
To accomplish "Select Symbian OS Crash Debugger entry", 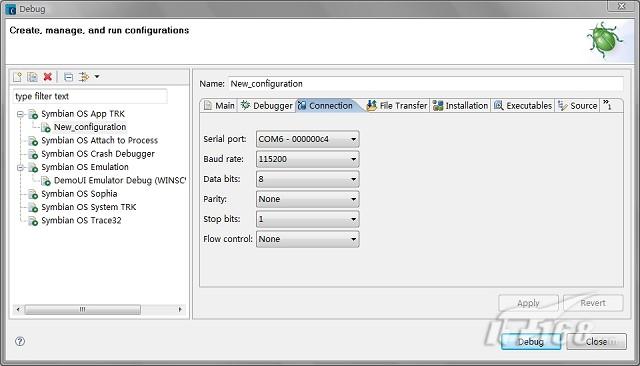I will point(98,154).
